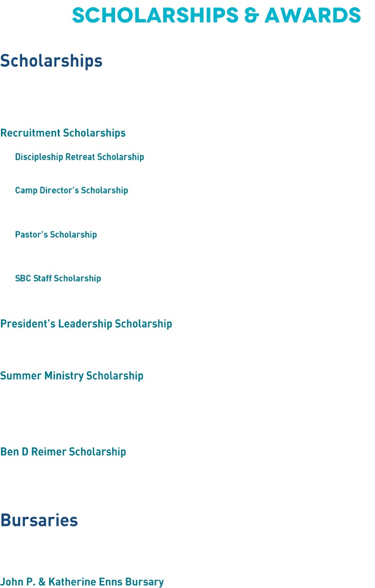
Task: Click the SCHOLARSHIPS & AWARDS page title
Action: [216, 15]
